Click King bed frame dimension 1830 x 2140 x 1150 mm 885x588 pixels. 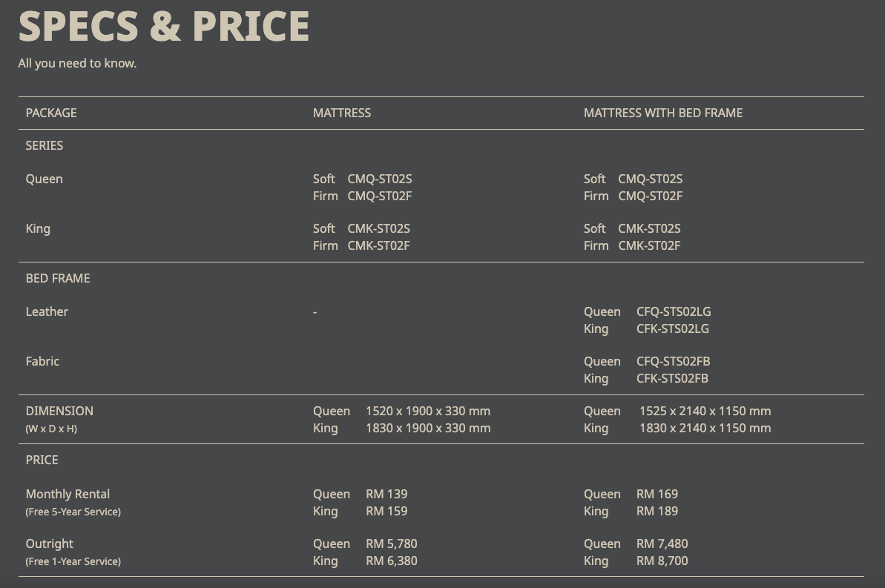point(705,428)
